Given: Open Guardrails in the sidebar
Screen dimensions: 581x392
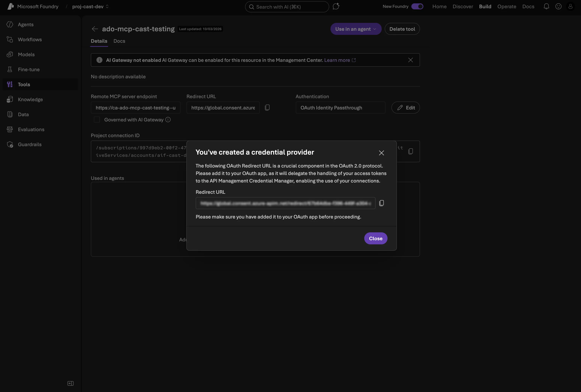Looking at the screenshot, I should [29, 144].
